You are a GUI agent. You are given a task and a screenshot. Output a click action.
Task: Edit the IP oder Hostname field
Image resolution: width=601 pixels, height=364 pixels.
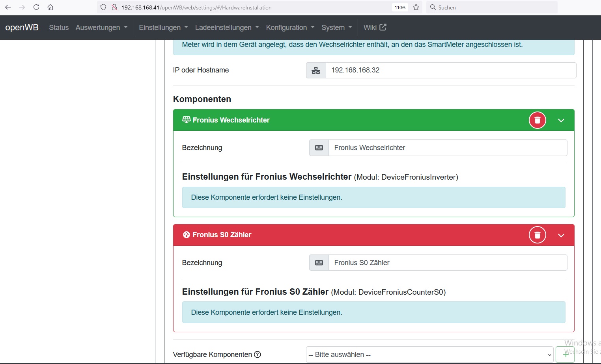tap(451, 70)
